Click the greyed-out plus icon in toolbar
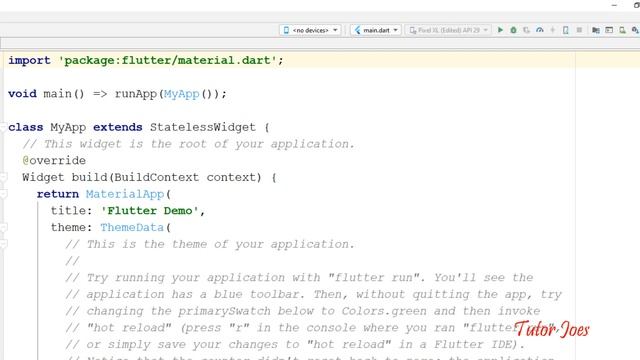The width and height of the screenshot is (640, 360). 553,30
